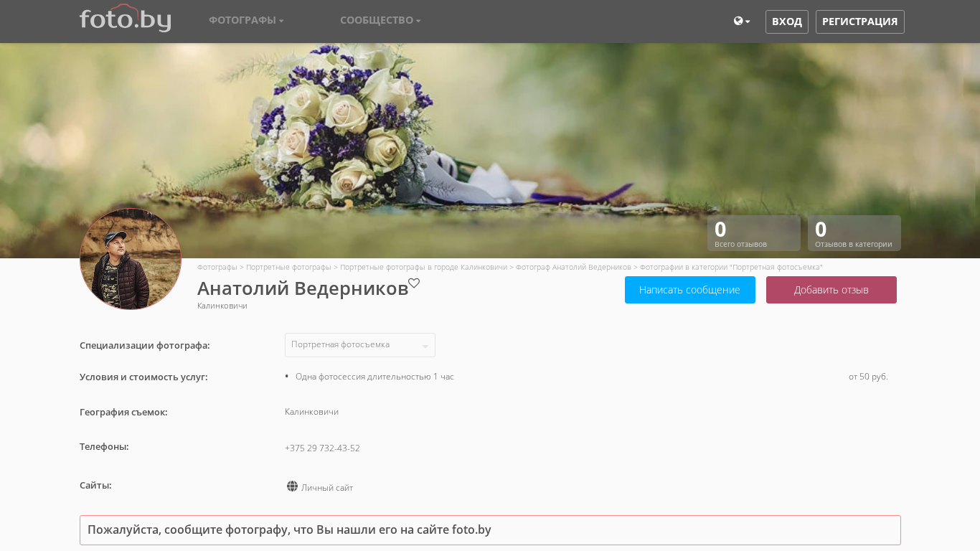Click the Вход button
The width and height of the screenshot is (980, 551).
[786, 22]
